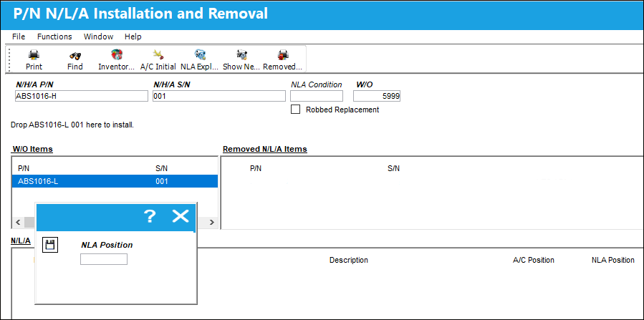This screenshot has height=320, width=644.
Task: Click the Print toolbar icon
Action: pyautogui.click(x=34, y=59)
